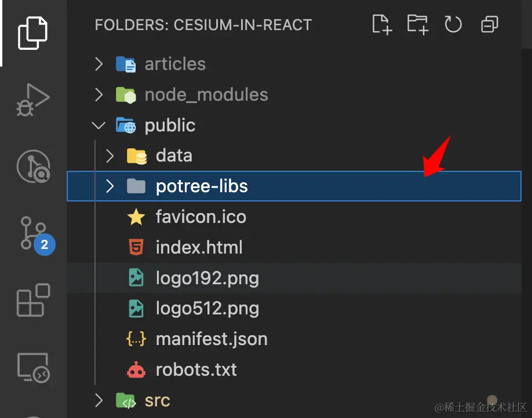Select the Search view icon
Viewport: 532px width, 418px height.
pyautogui.click(x=32, y=166)
